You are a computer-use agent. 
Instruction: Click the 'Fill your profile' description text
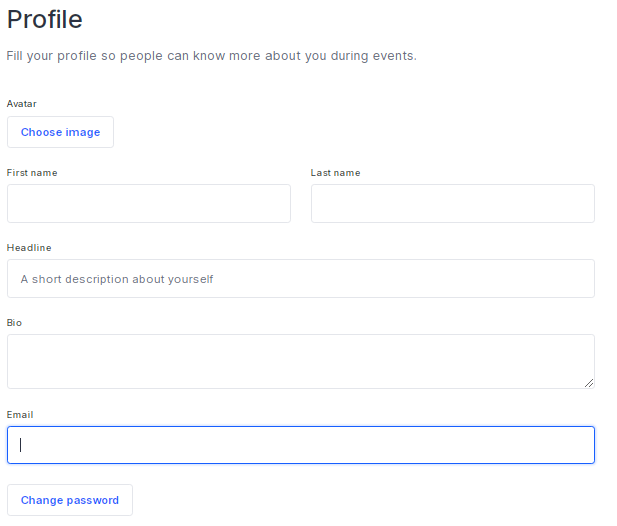click(211, 56)
